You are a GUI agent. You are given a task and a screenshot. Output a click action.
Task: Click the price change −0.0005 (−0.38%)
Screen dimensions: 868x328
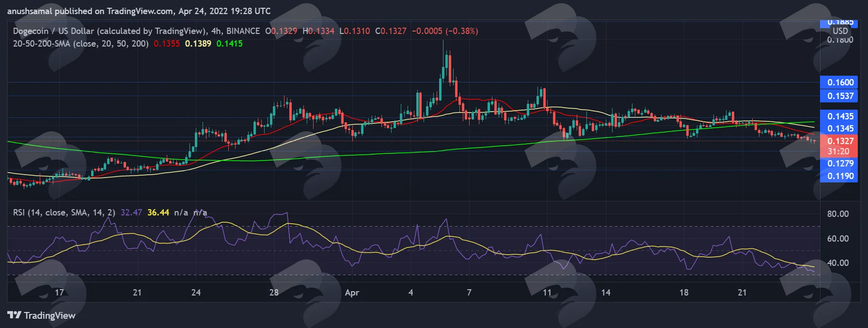coord(445,31)
